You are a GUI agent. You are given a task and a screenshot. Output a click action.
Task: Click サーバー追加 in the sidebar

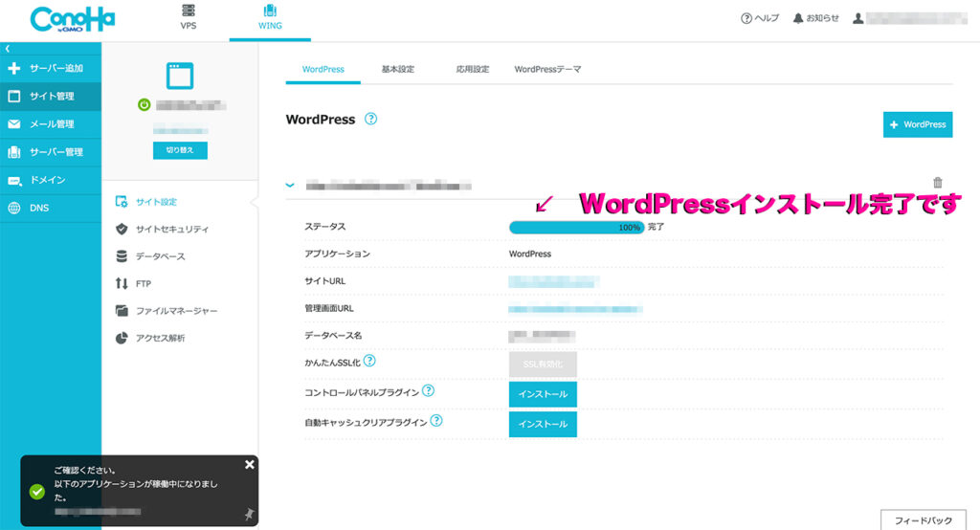51,68
